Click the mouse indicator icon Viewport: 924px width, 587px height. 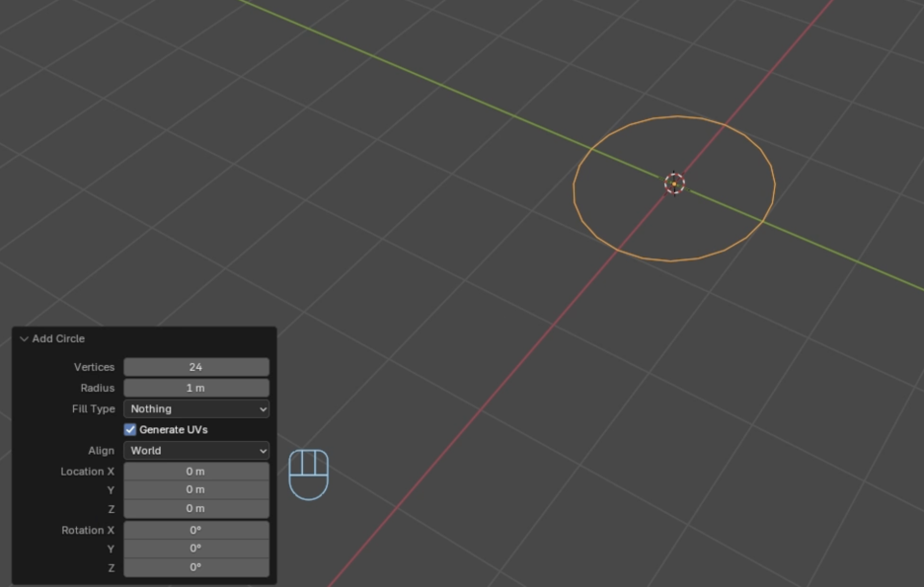(309, 475)
